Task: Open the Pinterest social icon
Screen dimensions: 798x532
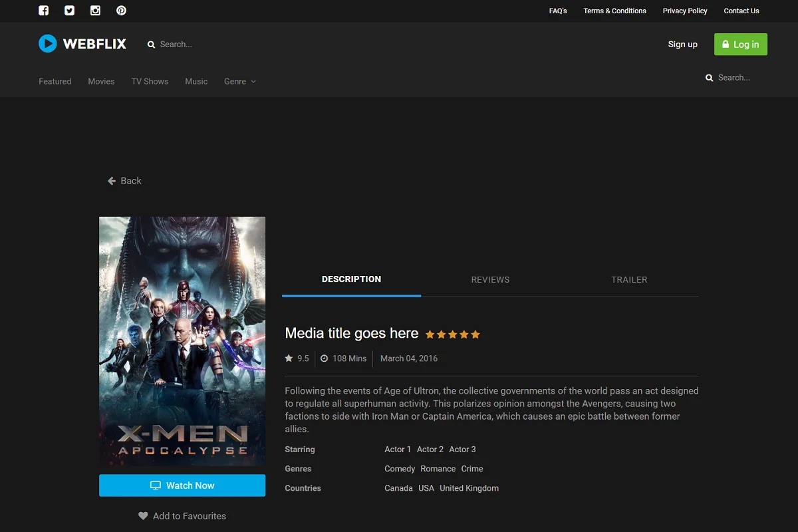Action: [121, 11]
